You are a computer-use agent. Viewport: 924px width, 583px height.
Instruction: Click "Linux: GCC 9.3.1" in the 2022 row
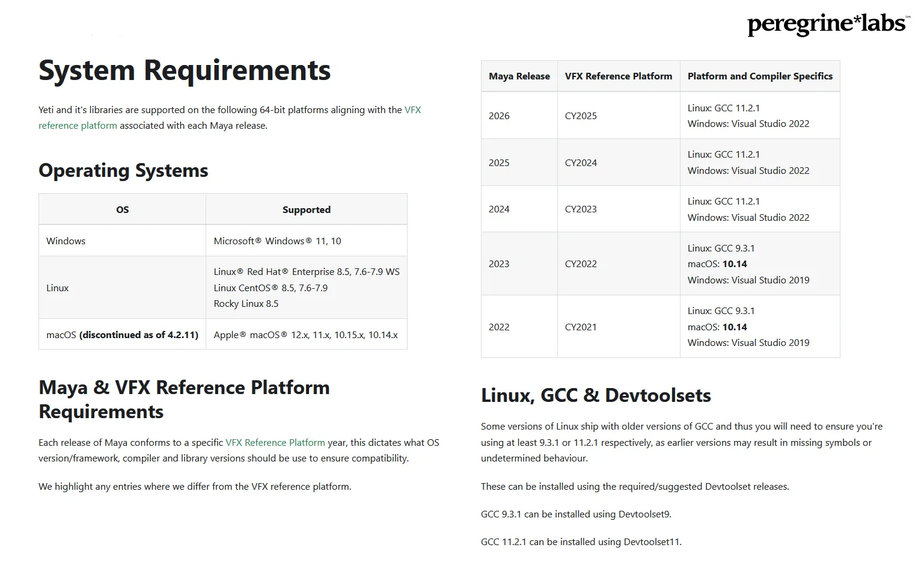point(721,310)
